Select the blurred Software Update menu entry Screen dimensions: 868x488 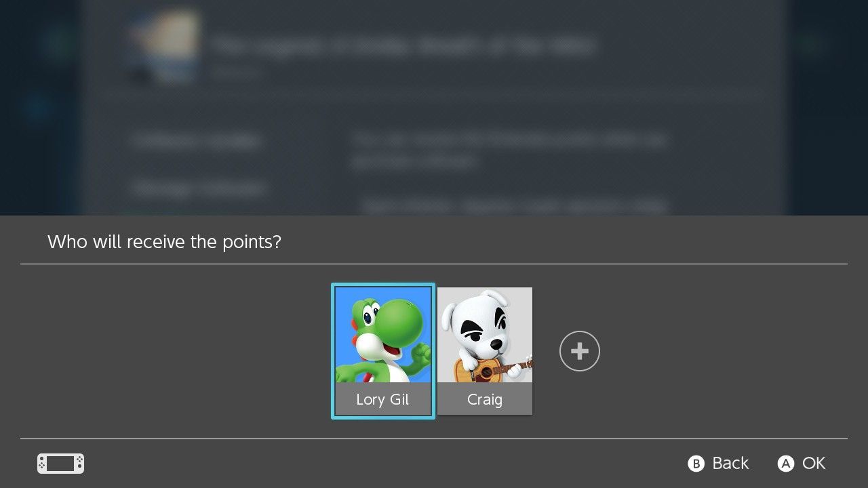(x=197, y=141)
